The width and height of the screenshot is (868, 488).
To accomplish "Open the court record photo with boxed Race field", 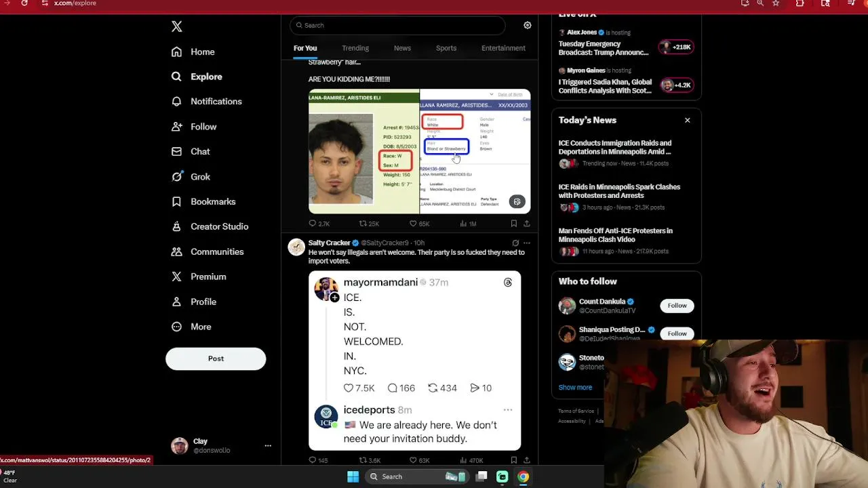I will pos(475,151).
